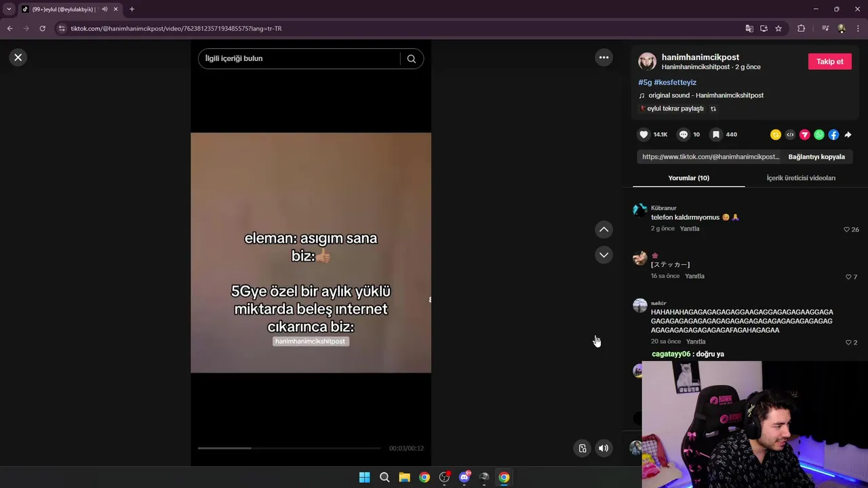Image resolution: width=868 pixels, height=488 pixels.
Task: Open more share options arrow
Action: 848,135
